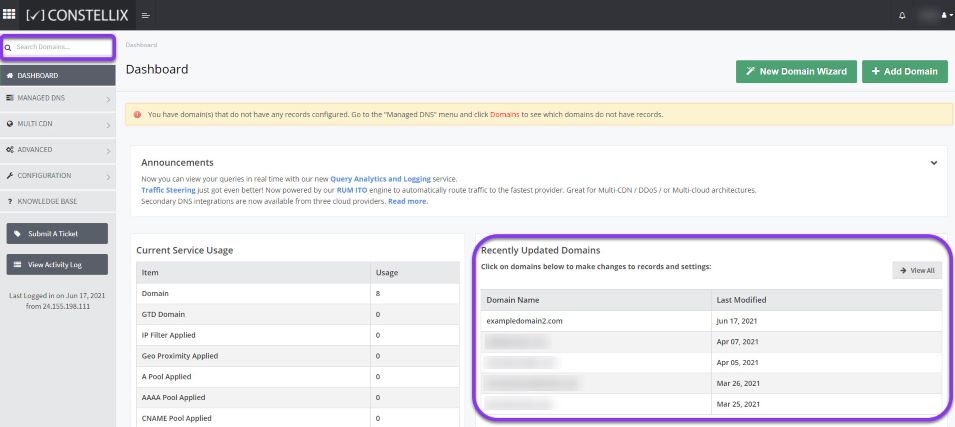Toggle the sidebar hamburger menu icon
Screen dimensions: 955x427
tap(146, 15)
